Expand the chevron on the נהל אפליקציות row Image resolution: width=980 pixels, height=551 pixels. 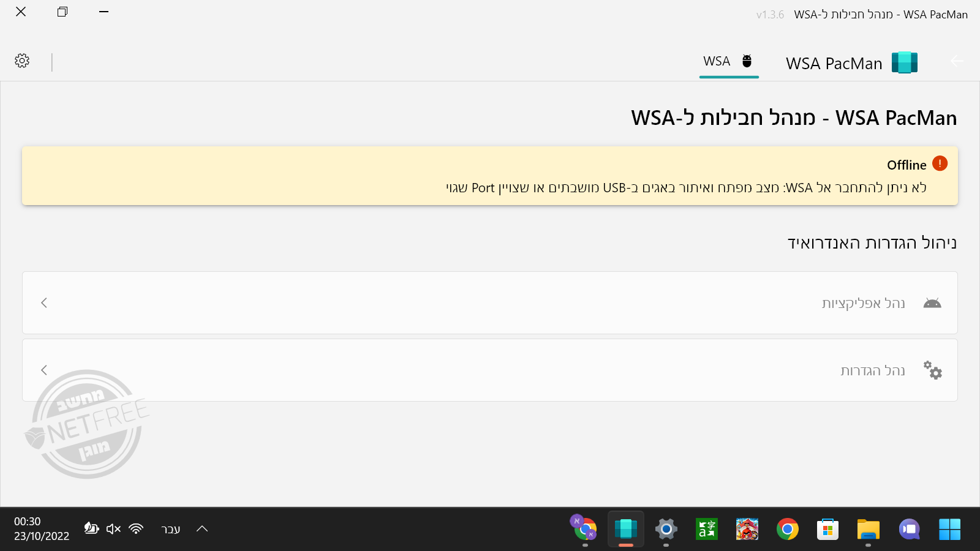[x=44, y=303]
